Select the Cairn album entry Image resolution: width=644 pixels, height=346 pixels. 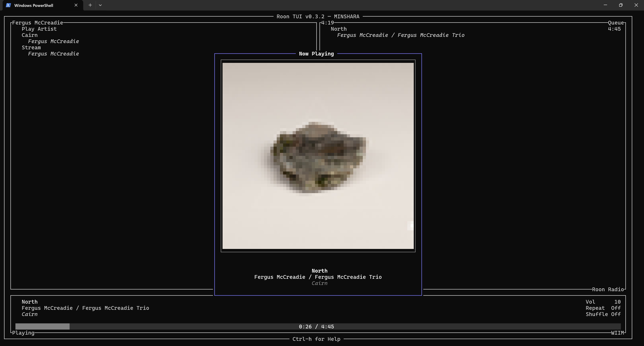tap(30, 35)
